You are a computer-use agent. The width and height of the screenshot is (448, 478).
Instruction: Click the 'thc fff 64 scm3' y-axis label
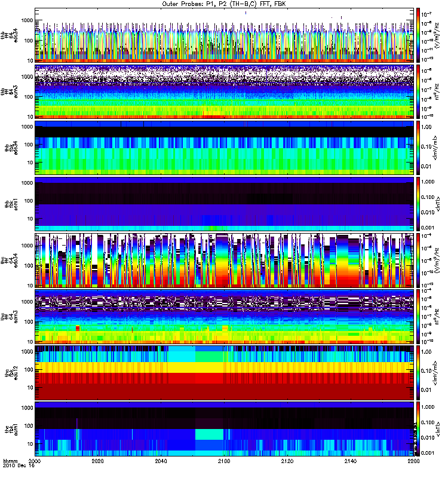(x=9, y=317)
